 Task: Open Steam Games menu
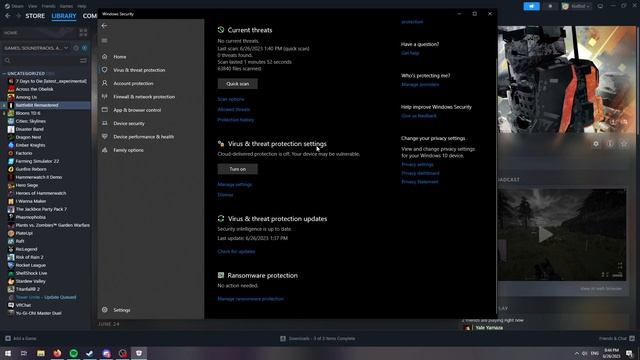point(66,6)
